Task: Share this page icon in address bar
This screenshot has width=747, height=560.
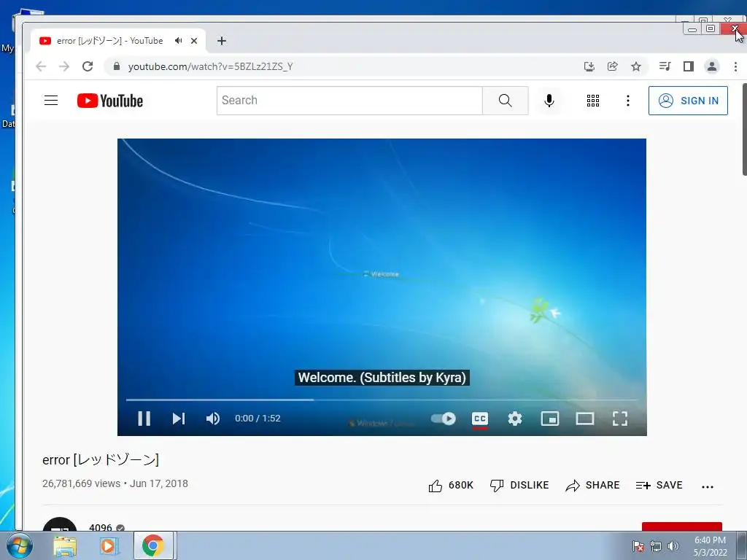Action: [613, 66]
